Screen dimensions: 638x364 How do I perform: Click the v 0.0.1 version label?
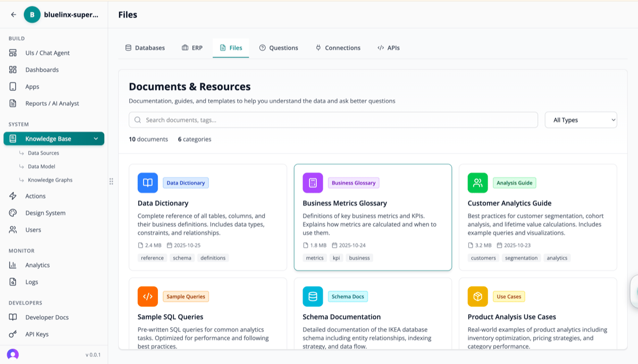[93, 354]
